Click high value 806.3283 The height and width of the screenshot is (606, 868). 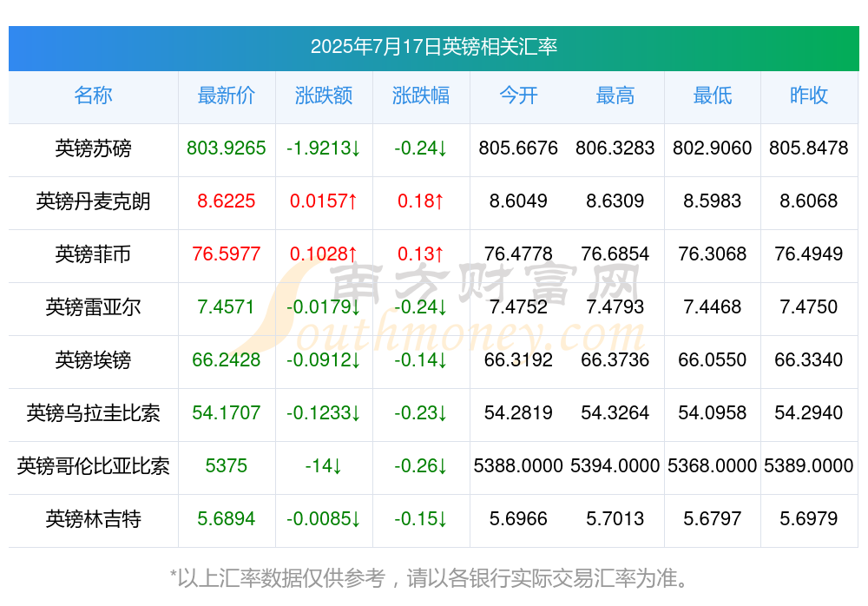(615, 148)
